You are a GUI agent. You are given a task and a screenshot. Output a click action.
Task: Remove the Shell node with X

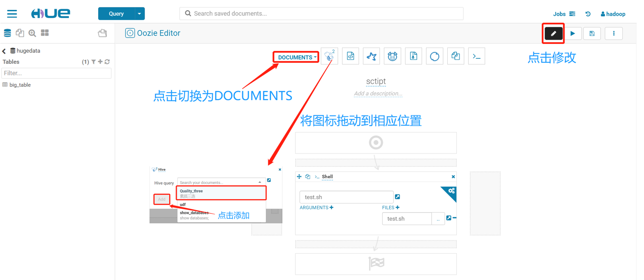pos(453,177)
